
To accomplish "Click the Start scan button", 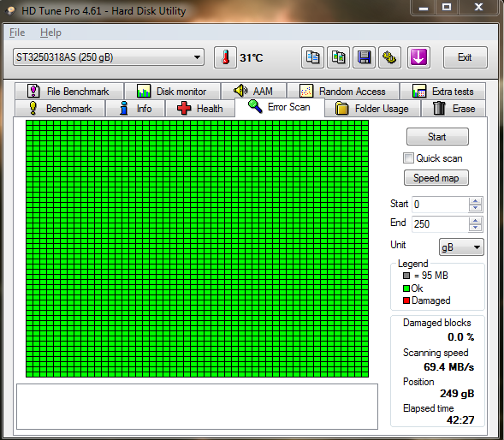I will (437, 137).
